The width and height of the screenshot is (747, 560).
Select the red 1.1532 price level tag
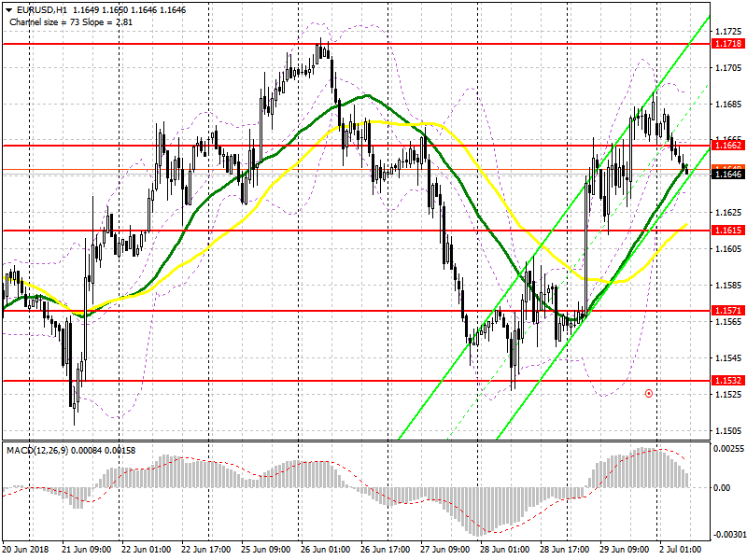(x=728, y=381)
